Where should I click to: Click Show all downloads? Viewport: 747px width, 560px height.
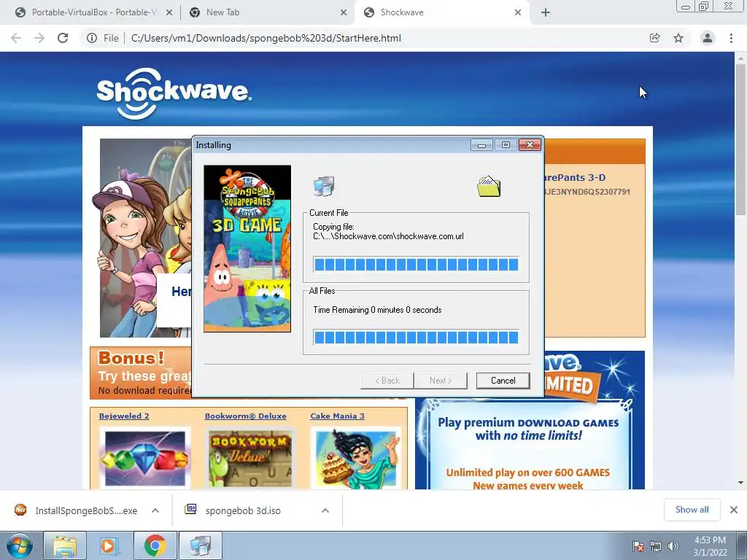(x=692, y=510)
